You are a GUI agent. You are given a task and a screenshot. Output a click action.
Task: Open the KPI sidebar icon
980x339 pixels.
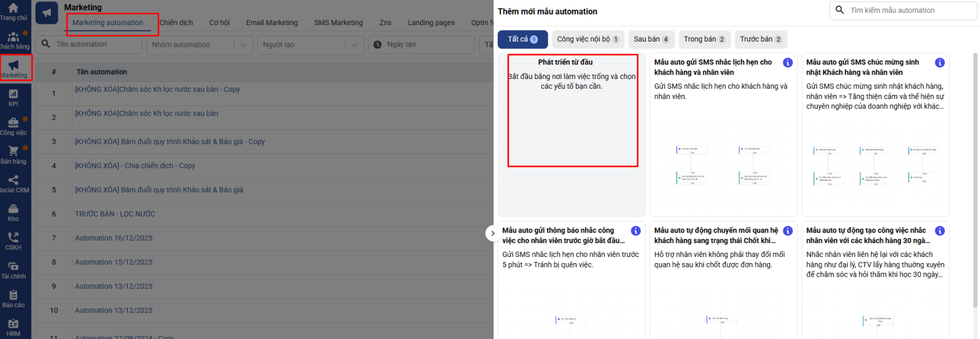(13, 97)
